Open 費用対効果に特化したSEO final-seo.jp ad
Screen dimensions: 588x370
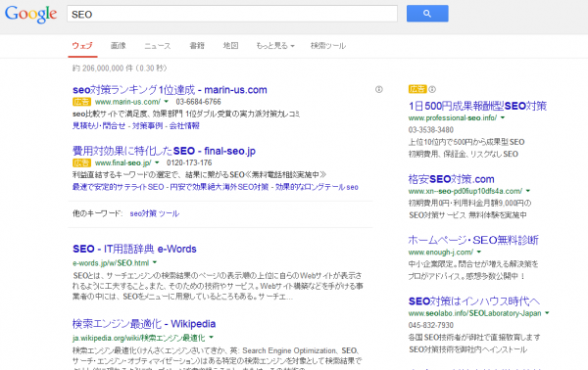pyautogui.click(x=164, y=151)
